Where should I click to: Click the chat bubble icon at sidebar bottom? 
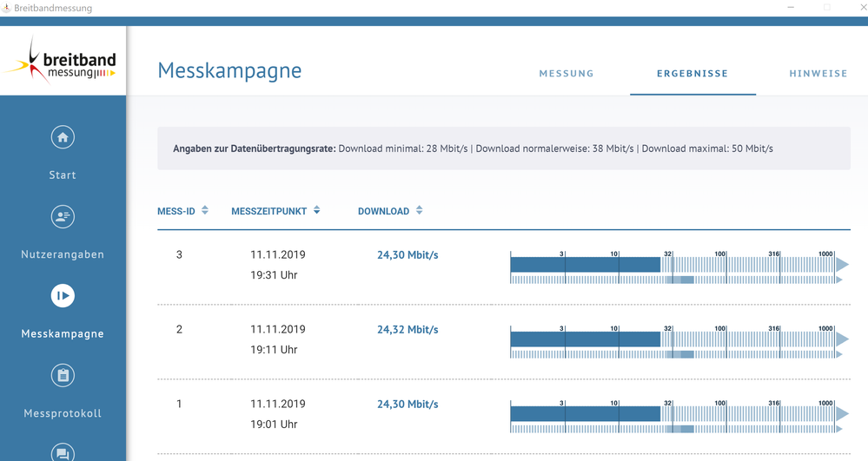click(x=63, y=452)
